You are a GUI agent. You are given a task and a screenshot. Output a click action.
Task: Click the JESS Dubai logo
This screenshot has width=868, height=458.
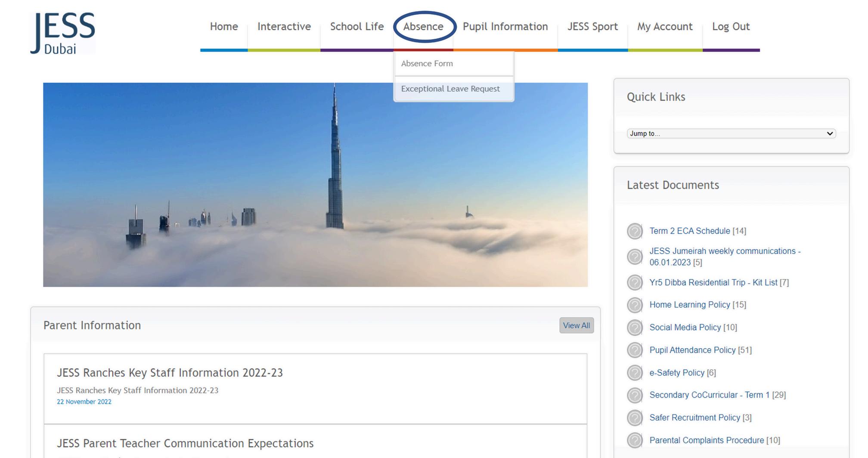[63, 33]
